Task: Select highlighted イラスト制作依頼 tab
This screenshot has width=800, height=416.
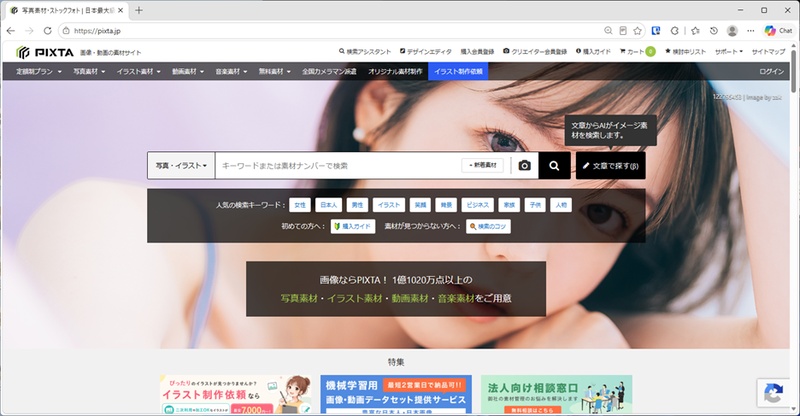Action: 458,71
